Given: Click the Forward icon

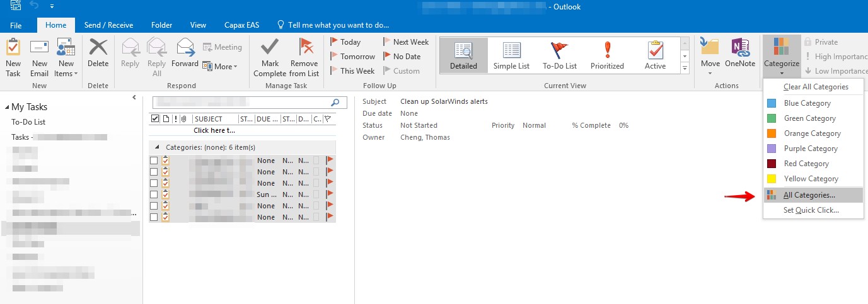Looking at the screenshot, I should pos(185,49).
